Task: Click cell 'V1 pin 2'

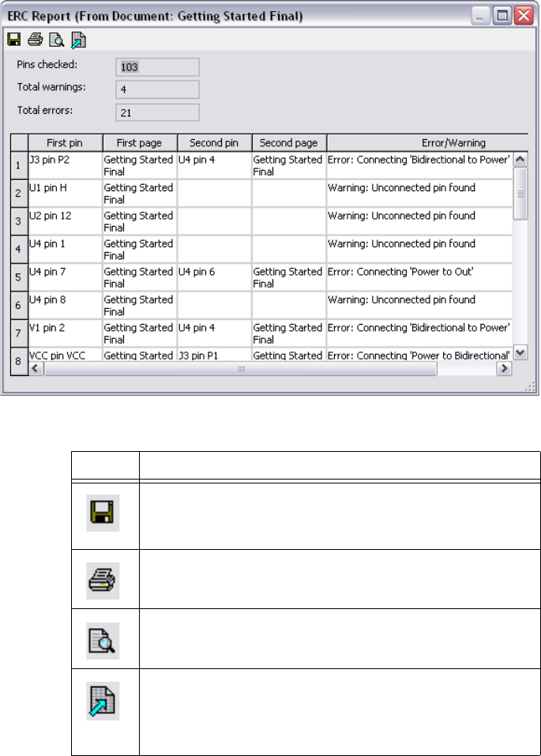Action: pos(66,333)
